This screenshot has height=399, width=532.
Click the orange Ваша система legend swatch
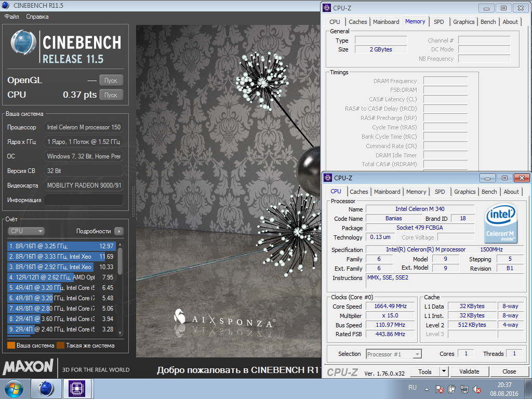click(x=11, y=345)
